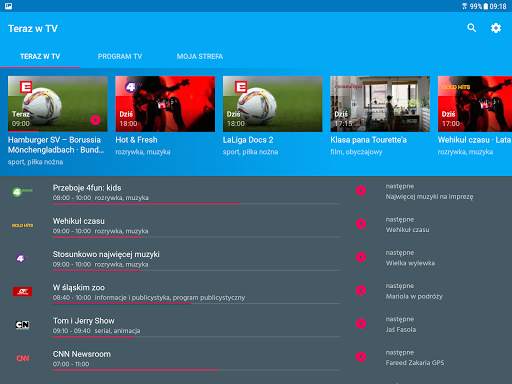Screen dimensions: 512x384
Task: Open Wehikuł czasu card at Dziś 17:00
Action: (475, 104)
